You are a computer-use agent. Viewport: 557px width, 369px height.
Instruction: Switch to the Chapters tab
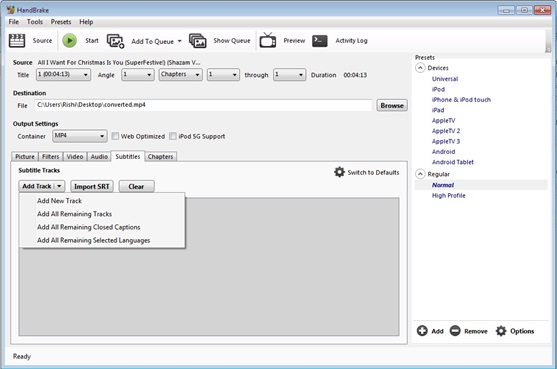point(161,157)
